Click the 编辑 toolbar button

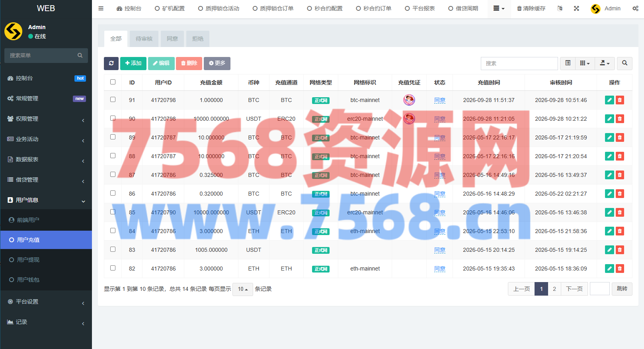click(x=161, y=63)
